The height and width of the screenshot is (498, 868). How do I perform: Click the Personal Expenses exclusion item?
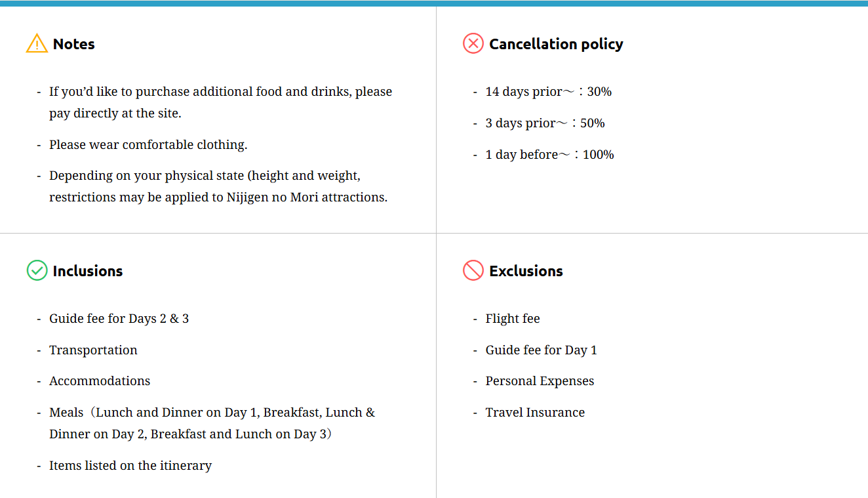click(540, 381)
